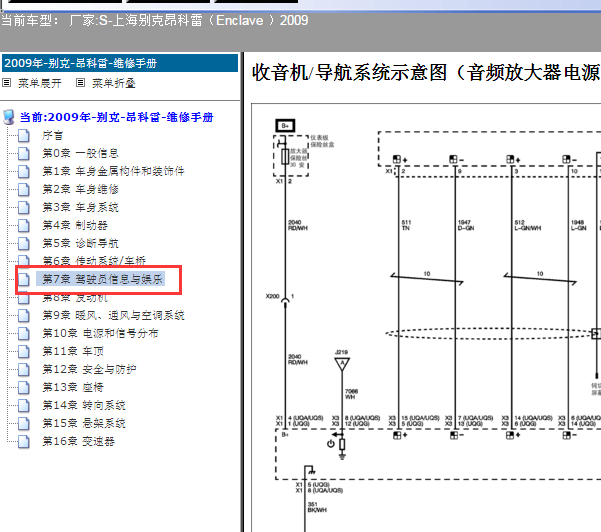Screen dimensions: 601x532
Task: Open 第10章 电源和信号分布
Action: pyautogui.click(x=100, y=333)
